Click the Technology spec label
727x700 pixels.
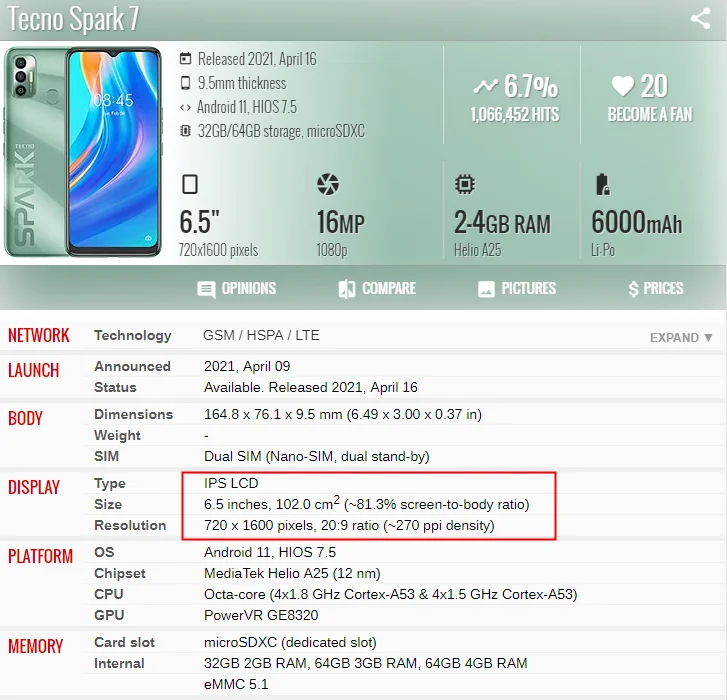coord(133,336)
